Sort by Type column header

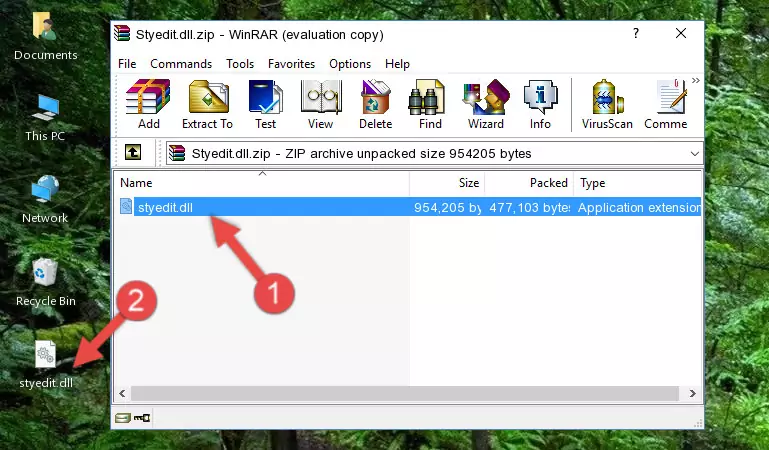(x=638, y=183)
